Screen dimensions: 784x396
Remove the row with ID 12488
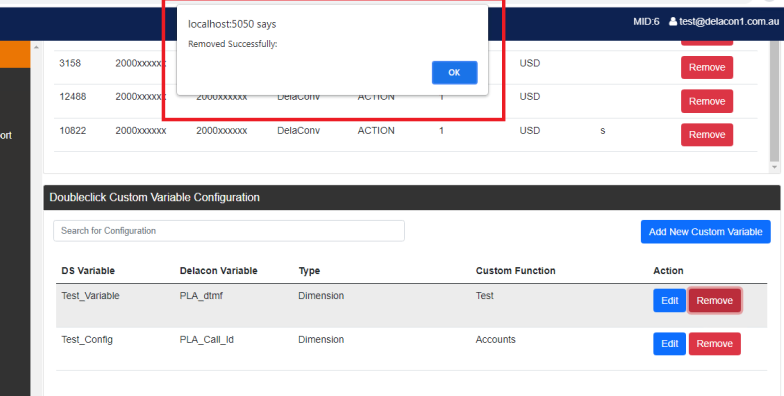tap(706, 101)
